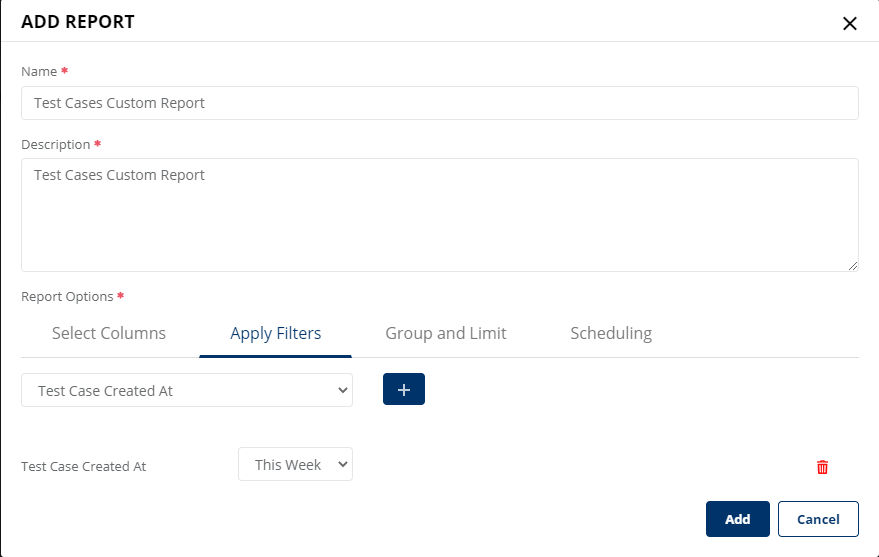Click the plus icon to add filter
879x557 pixels.
[404, 389]
